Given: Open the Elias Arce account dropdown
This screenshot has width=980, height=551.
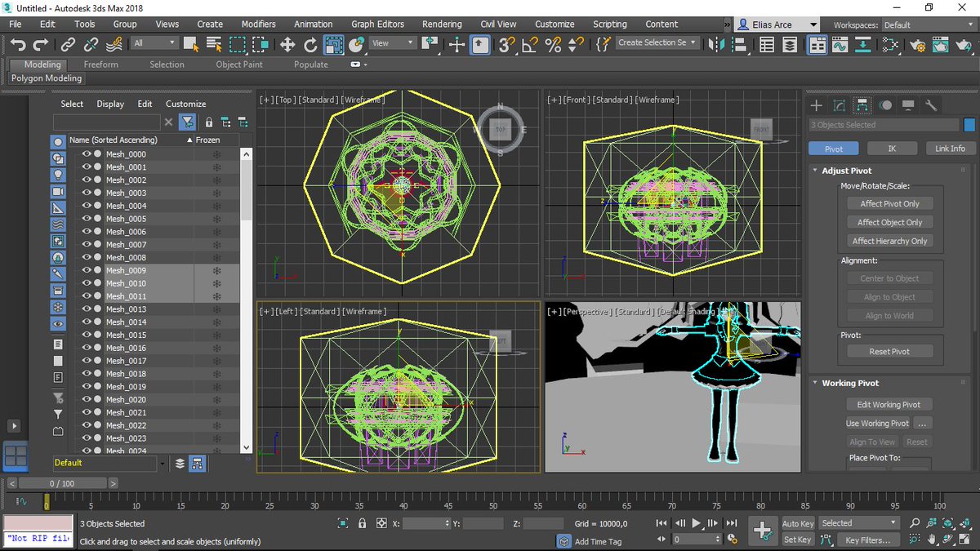Looking at the screenshot, I should [777, 25].
